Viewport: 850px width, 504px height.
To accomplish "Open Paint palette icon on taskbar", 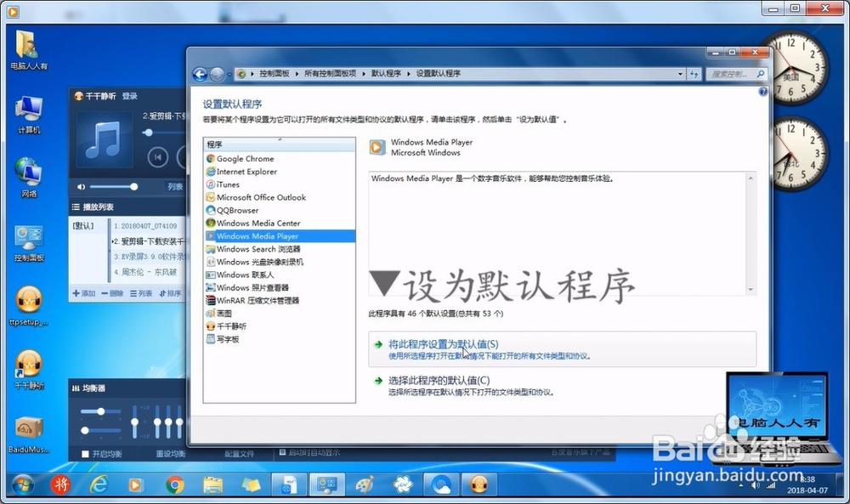I will pos(365,484).
